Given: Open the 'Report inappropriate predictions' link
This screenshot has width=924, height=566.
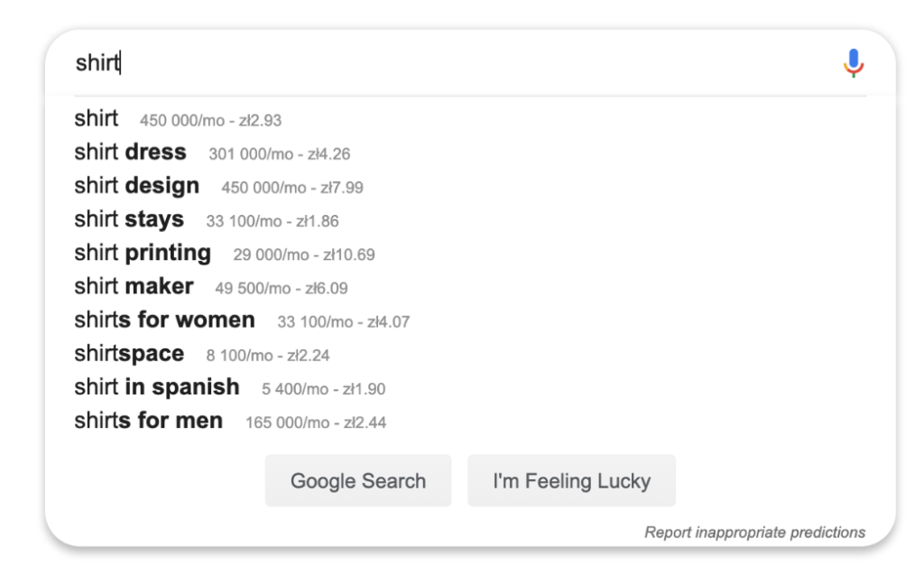Looking at the screenshot, I should 755,533.
